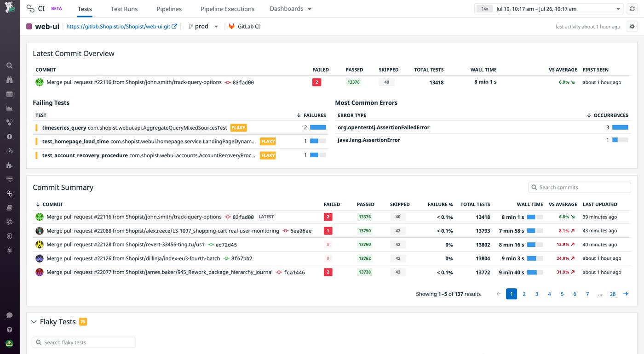Open the Dashboards dropdown menu
The image size is (644, 354).
(x=290, y=9)
